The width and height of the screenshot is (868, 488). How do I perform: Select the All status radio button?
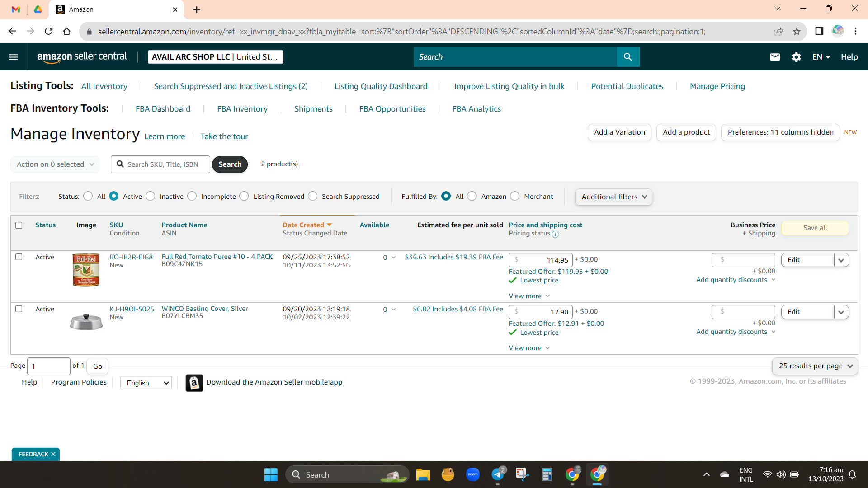pyautogui.click(x=88, y=196)
